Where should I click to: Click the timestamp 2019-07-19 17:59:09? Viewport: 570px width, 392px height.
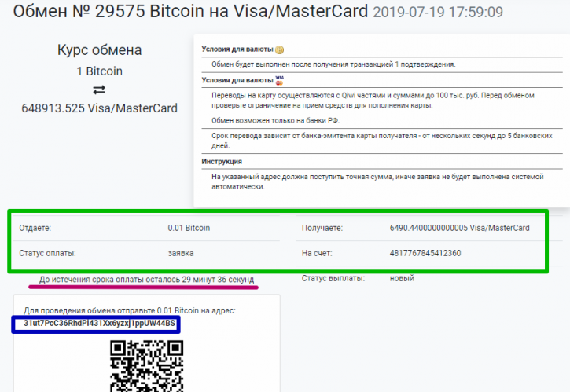click(x=438, y=12)
